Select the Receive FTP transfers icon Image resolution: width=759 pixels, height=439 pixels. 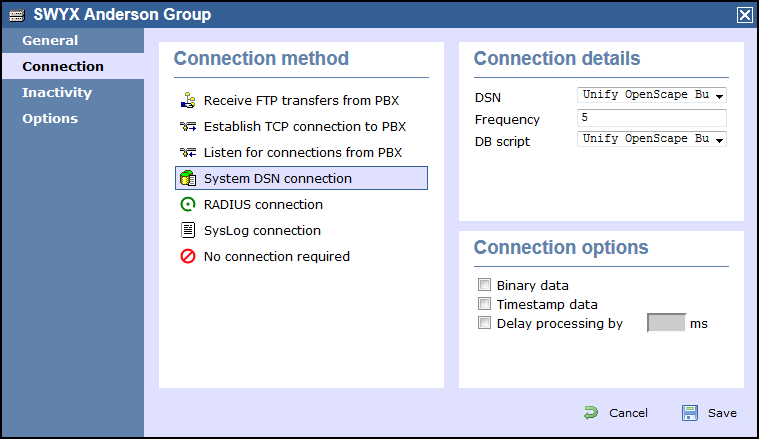(188, 100)
